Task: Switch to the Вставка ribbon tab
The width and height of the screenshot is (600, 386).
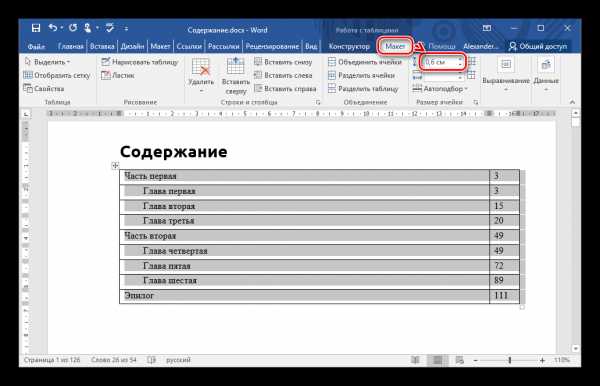Action: pos(102,46)
